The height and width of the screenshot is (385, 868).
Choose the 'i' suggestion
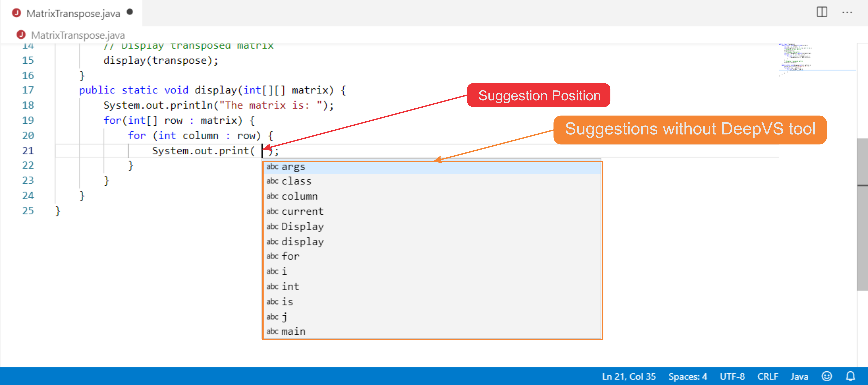(432, 271)
